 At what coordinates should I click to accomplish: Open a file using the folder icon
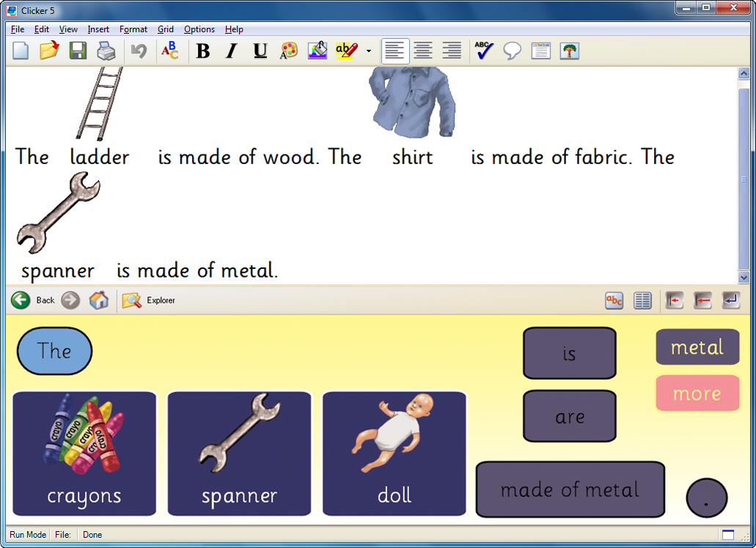coord(49,51)
